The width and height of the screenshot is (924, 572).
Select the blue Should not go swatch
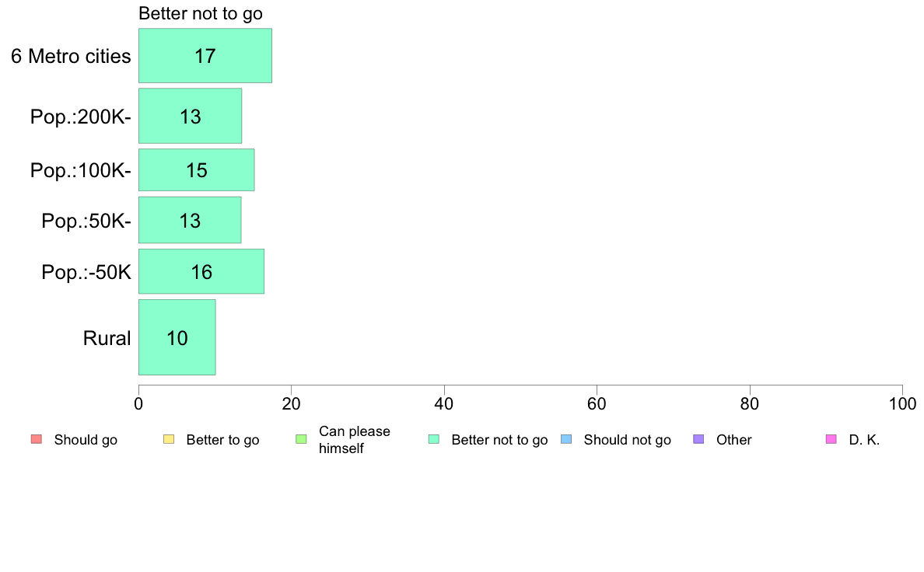pos(566,439)
